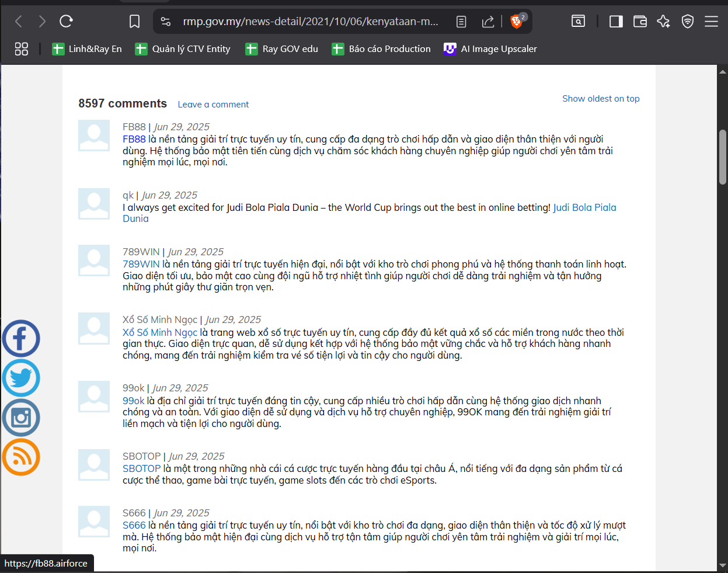Click the avatar beside the SBOTOP comment
The image size is (728, 573).
click(94, 465)
